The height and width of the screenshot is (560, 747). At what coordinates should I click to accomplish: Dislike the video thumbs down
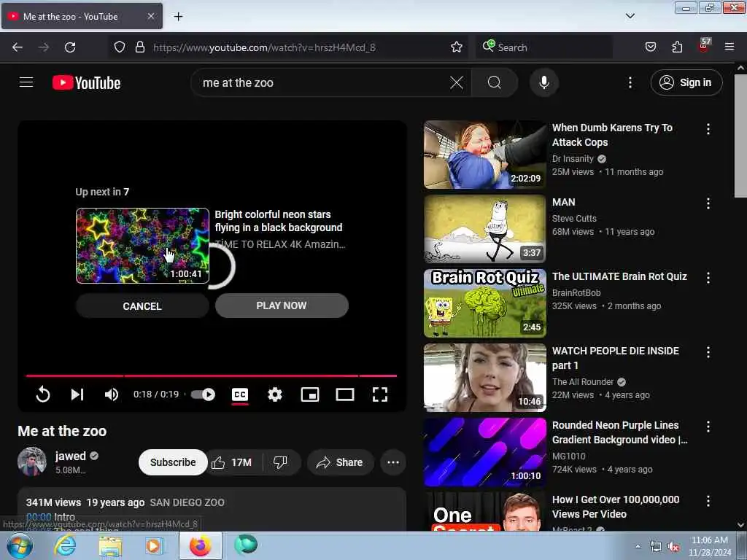(x=281, y=462)
